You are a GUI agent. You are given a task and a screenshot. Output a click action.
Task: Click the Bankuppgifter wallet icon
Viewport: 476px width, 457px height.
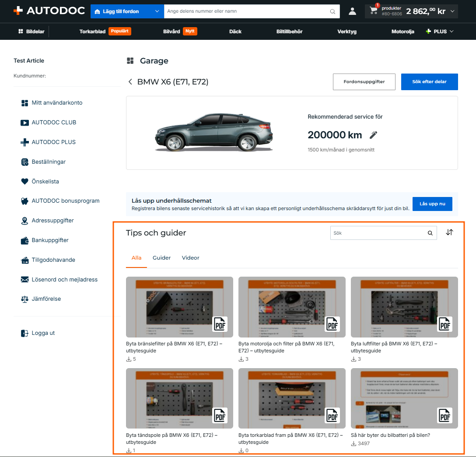[x=24, y=240]
